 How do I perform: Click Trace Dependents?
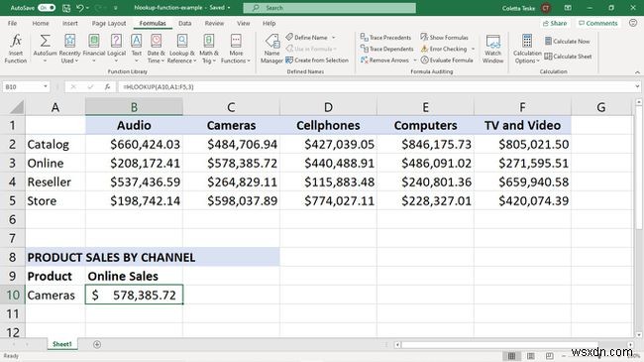pyautogui.click(x=386, y=49)
